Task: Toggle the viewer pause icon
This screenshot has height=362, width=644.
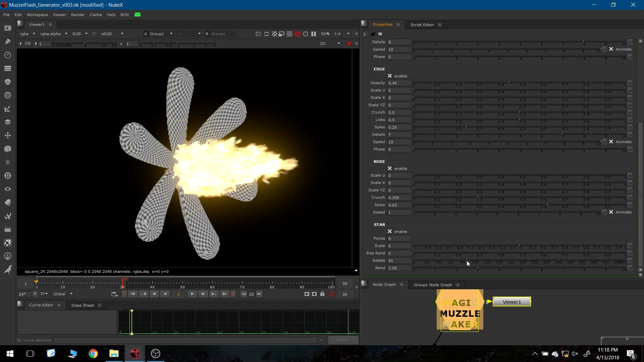Action: point(314,34)
